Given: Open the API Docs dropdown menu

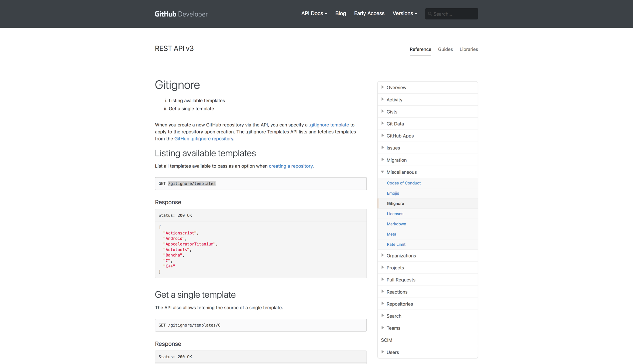Looking at the screenshot, I should [x=314, y=13].
